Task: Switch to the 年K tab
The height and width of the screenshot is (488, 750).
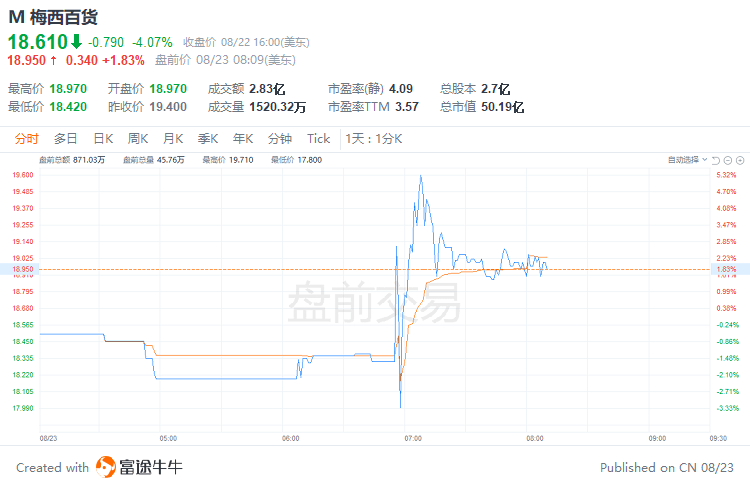Action: click(243, 139)
